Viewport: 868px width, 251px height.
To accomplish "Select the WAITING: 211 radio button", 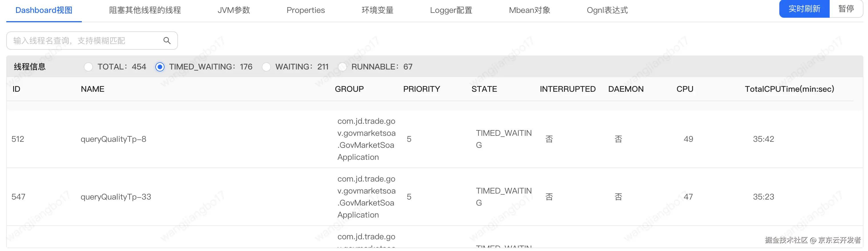I will point(266,67).
